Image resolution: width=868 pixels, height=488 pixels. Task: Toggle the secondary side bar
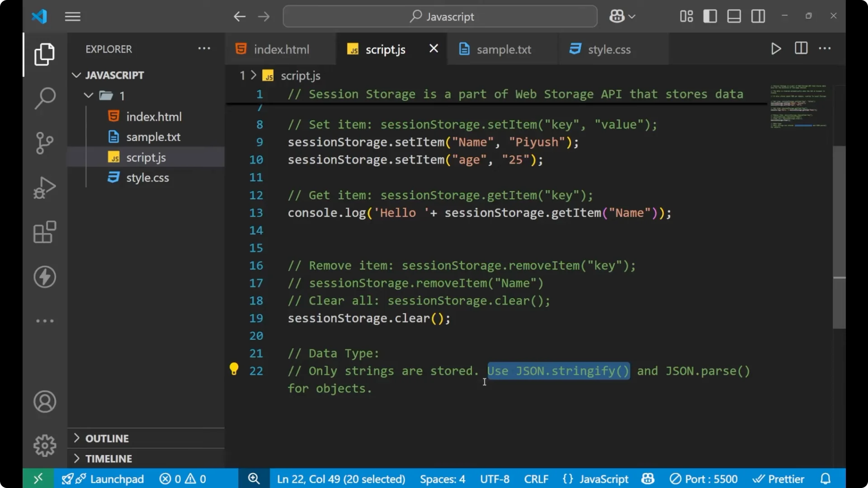click(758, 16)
